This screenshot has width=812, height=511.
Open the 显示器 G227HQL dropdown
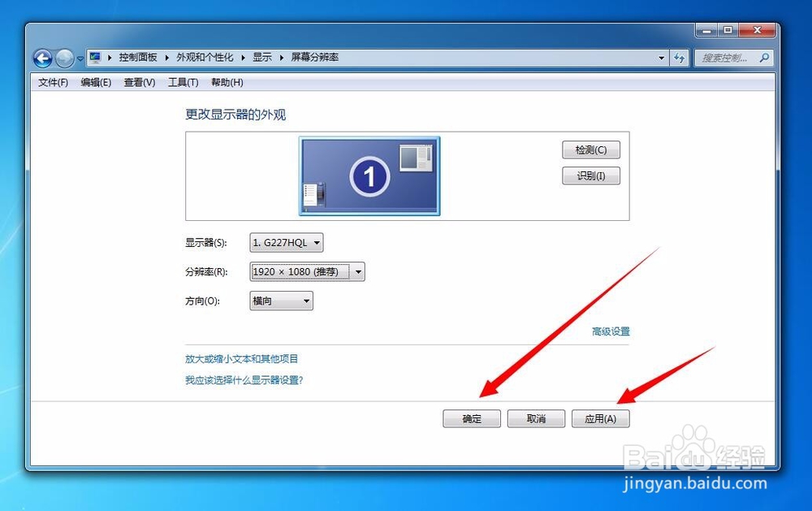point(287,243)
